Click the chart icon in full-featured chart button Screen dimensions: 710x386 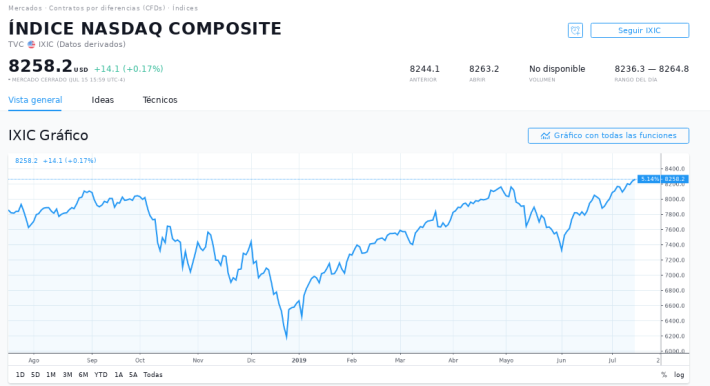545,135
